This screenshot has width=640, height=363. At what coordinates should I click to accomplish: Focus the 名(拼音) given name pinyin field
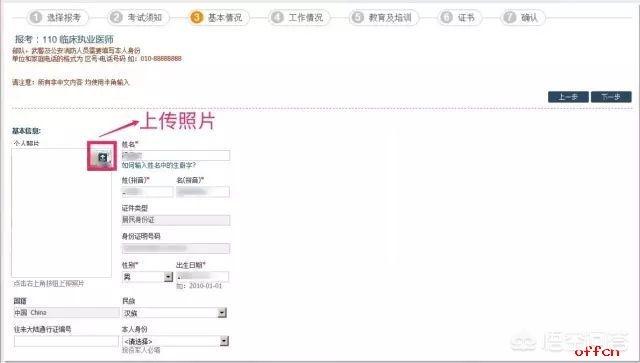pyautogui.click(x=203, y=192)
